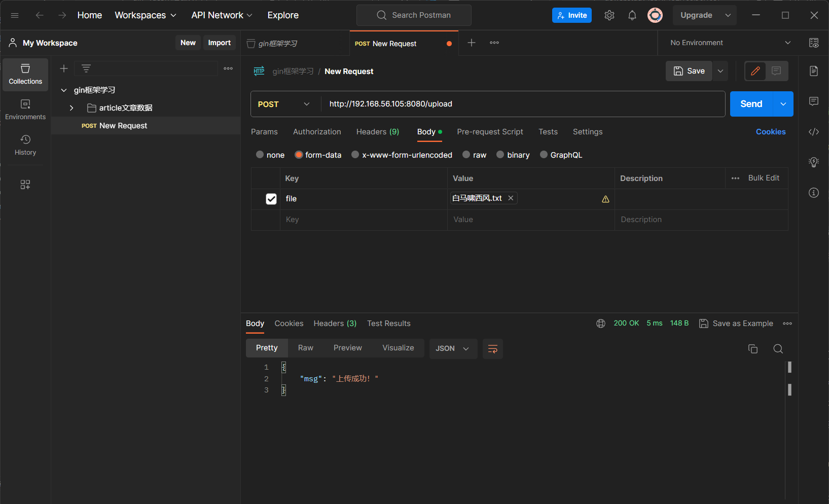
Task: Go forward with the right arrow
Action: point(62,15)
